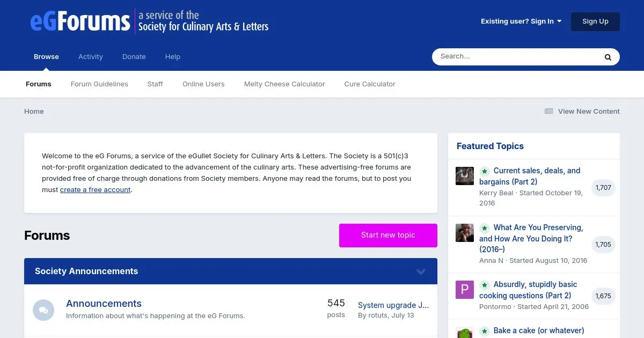Image resolution: width=644 pixels, height=338 pixels.
Task: Open the Cure Calculator
Action: tap(370, 84)
